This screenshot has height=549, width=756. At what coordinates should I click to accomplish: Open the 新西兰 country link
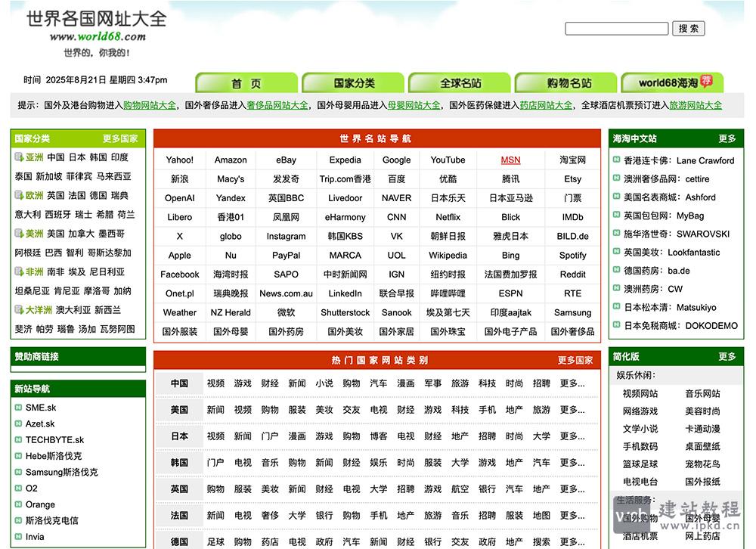pos(107,310)
